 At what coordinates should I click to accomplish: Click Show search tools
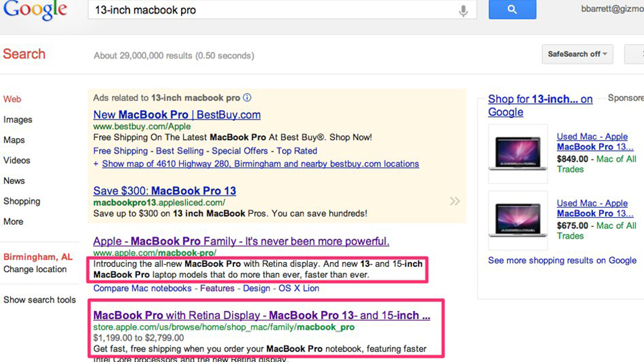pyautogui.click(x=39, y=300)
